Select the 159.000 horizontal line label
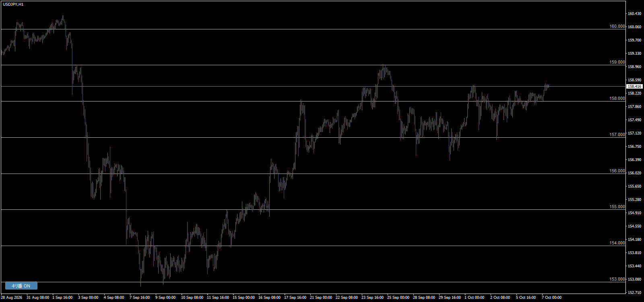Screen dimensions: 644x302 [617, 62]
